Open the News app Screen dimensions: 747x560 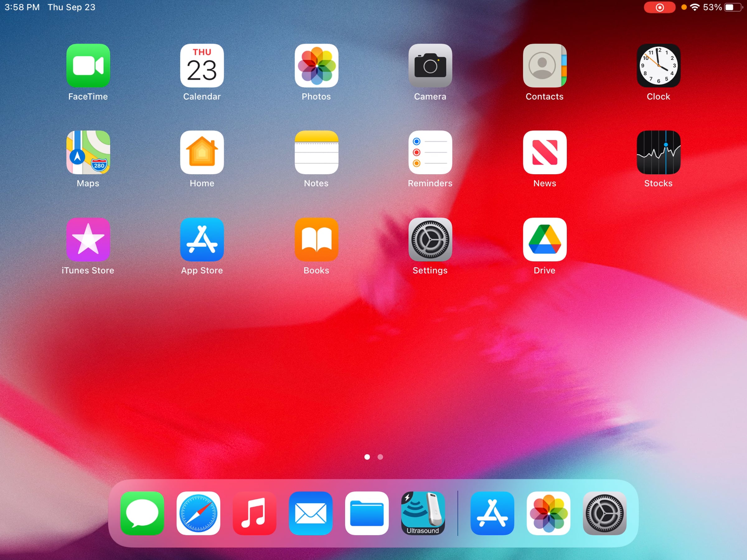coord(544,152)
